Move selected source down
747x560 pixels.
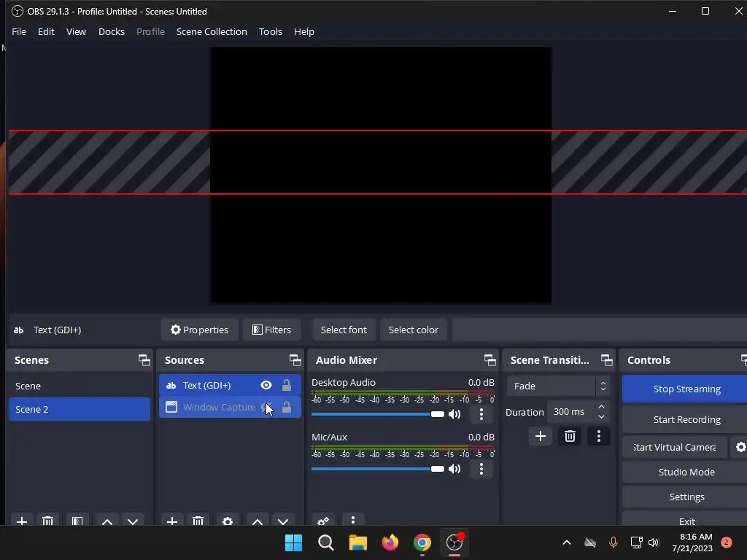pos(283,521)
